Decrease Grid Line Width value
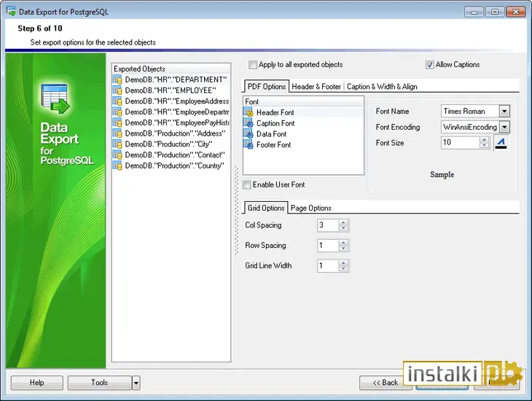The height and width of the screenshot is (401, 532). point(343,268)
